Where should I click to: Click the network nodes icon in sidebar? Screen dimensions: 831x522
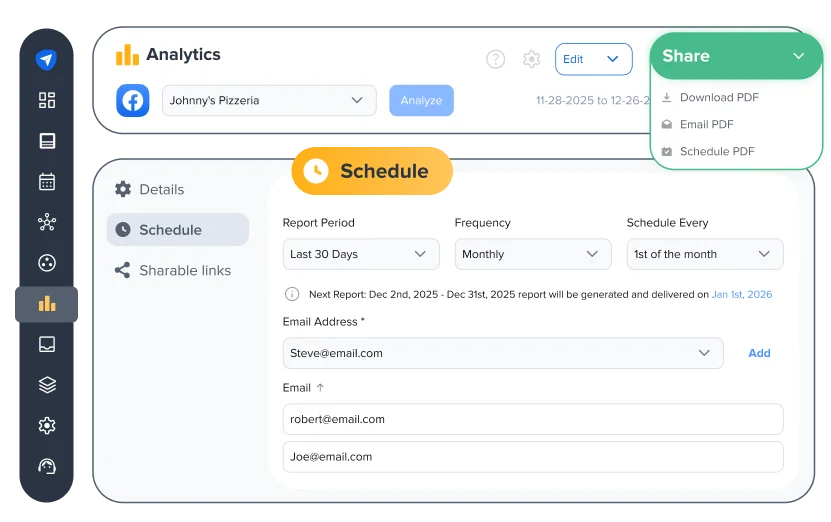(x=47, y=222)
